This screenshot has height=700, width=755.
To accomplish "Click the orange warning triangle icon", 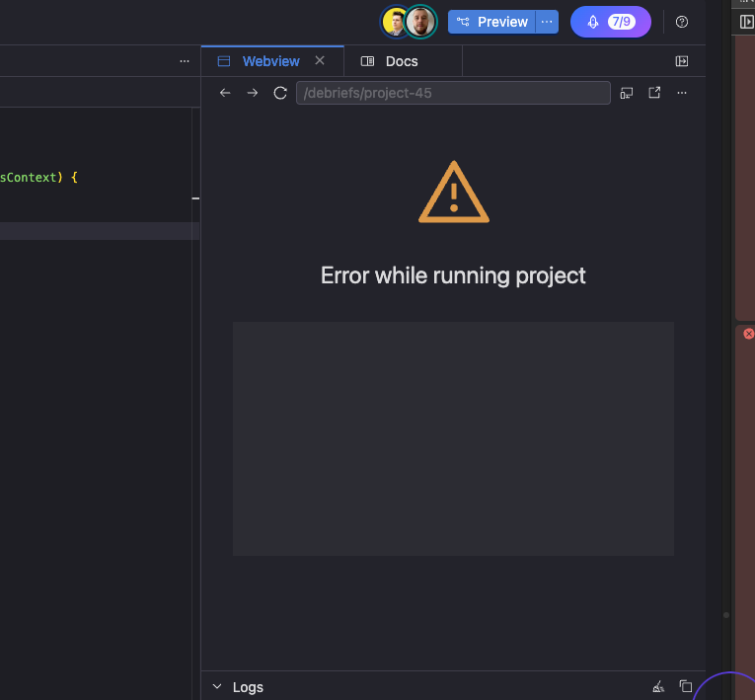I will pyautogui.click(x=454, y=193).
